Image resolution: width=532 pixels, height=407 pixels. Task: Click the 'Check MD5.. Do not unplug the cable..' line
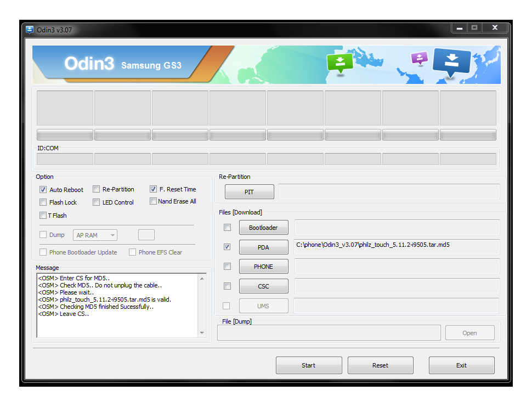[x=100, y=285]
